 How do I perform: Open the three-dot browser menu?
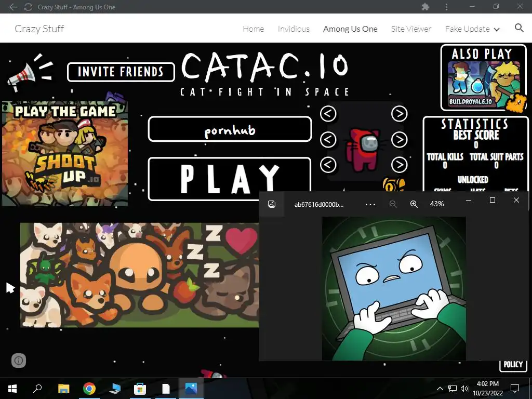click(x=446, y=7)
